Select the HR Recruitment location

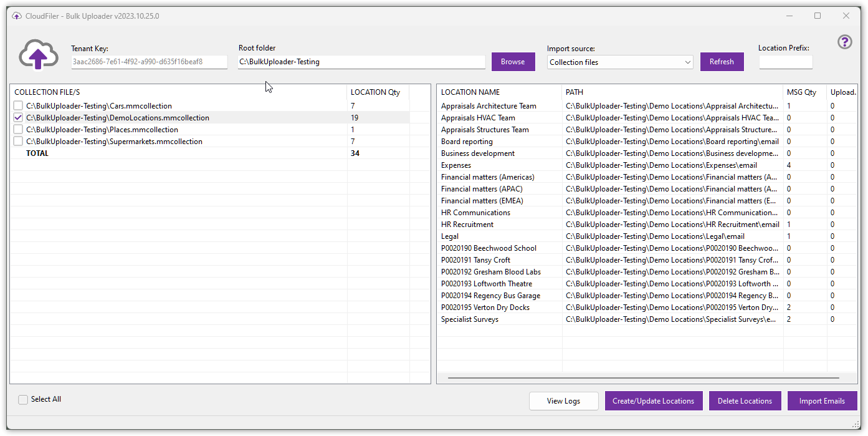(647, 225)
